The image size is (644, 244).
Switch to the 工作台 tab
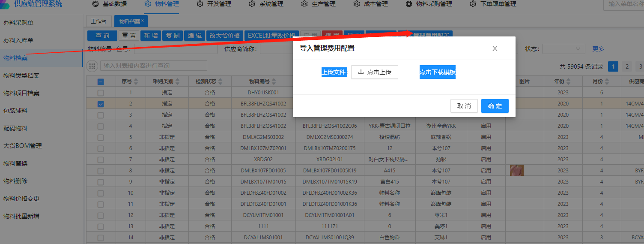(98, 21)
